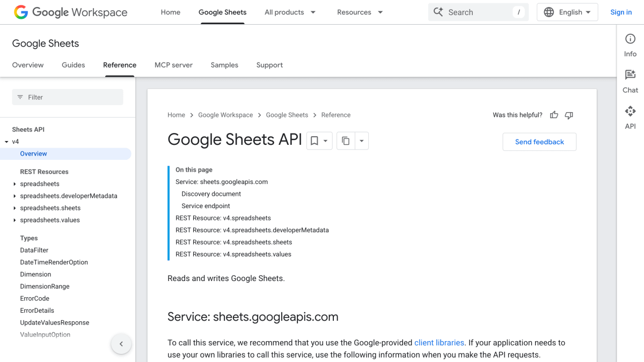The image size is (644, 362).
Task: Click the globe language icon
Action: coord(549,12)
